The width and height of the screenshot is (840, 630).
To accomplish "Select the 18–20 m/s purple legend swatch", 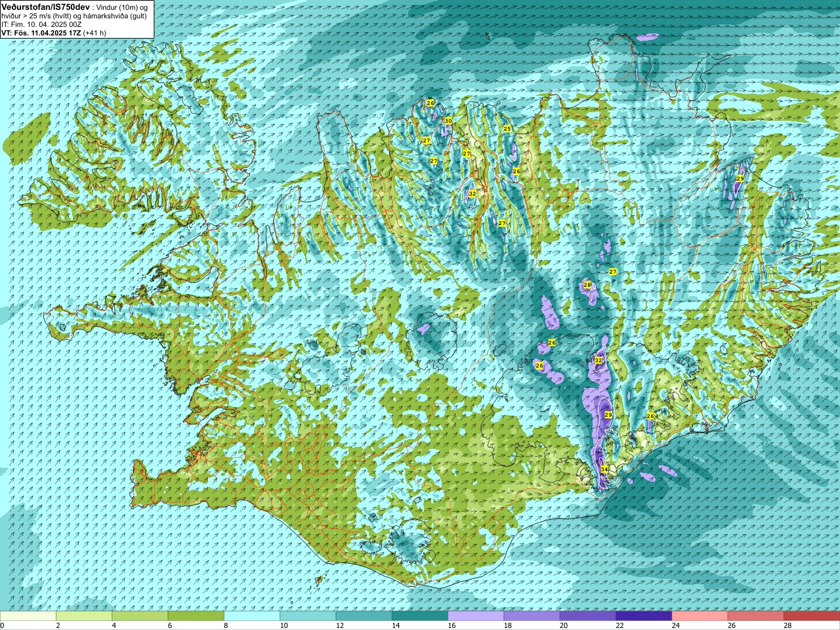I will [532, 616].
